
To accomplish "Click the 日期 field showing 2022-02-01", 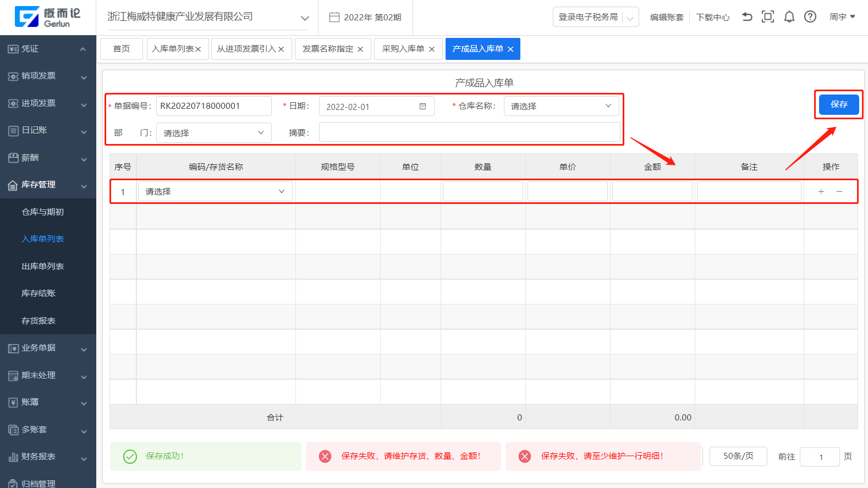I will 377,106.
